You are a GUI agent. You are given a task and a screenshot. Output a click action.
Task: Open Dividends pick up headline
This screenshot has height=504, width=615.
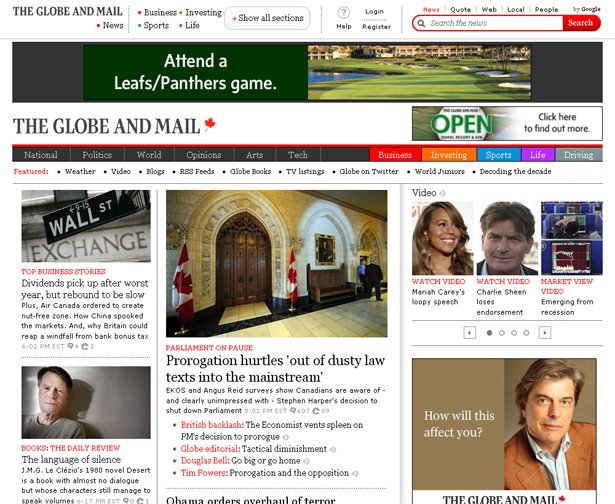click(x=85, y=289)
